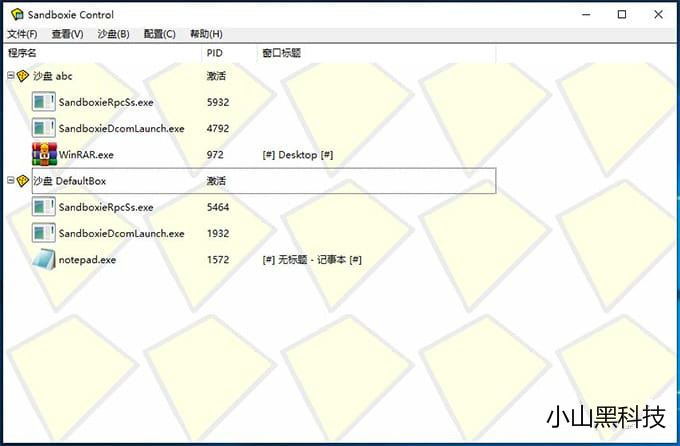
Task: Close the Sandboxie Control window
Action: pos(658,14)
